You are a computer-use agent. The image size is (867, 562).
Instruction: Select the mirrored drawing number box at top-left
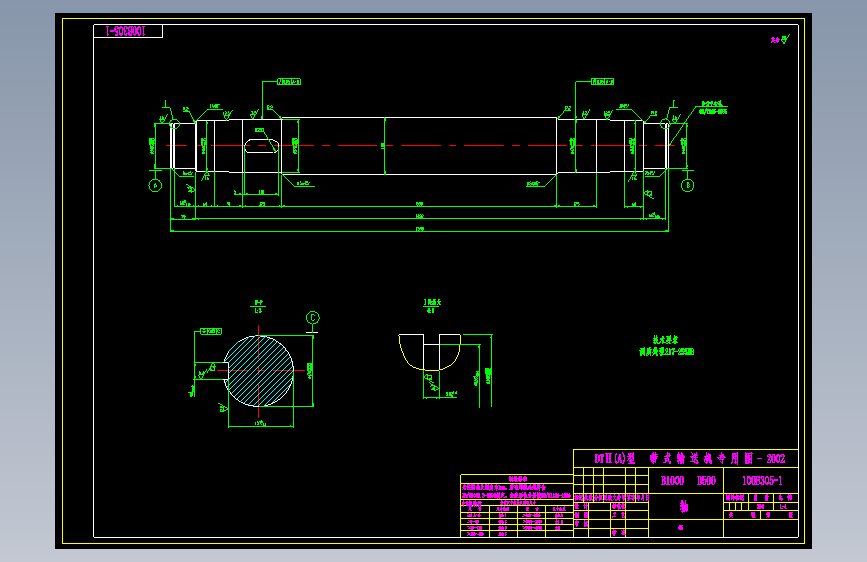128,31
